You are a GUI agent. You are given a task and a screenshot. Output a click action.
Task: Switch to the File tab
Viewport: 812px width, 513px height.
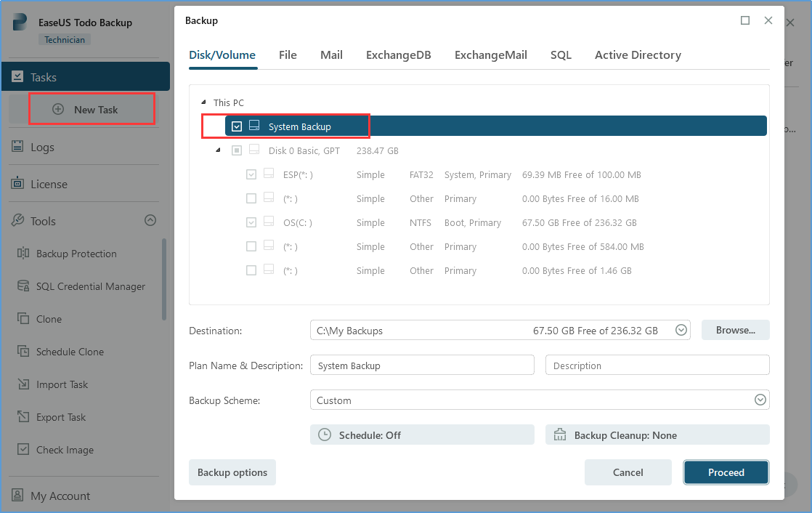288,55
